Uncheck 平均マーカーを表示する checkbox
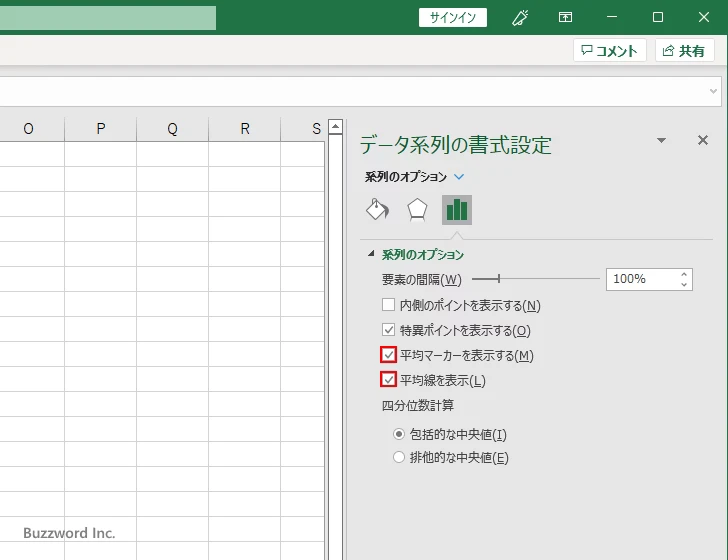The height and width of the screenshot is (560, 728). (388, 355)
